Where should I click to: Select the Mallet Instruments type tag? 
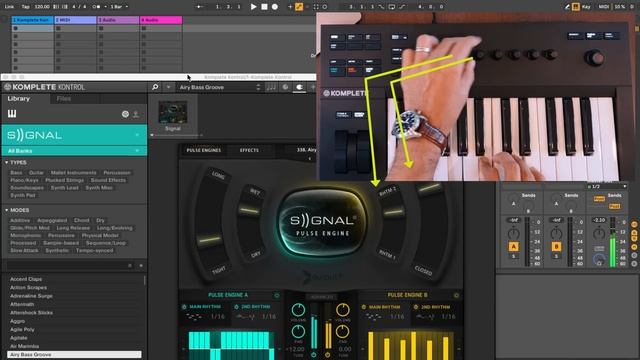point(73,173)
